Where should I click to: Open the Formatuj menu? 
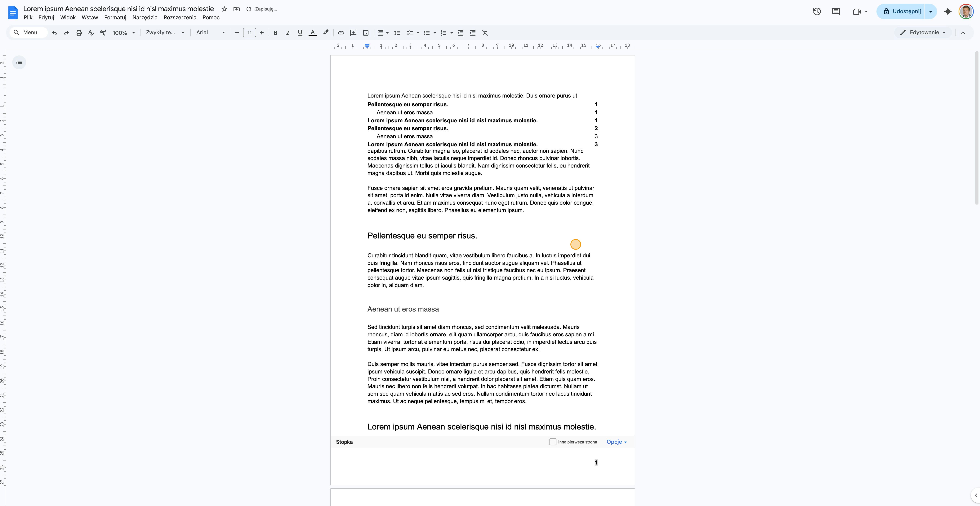pos(115,17)
